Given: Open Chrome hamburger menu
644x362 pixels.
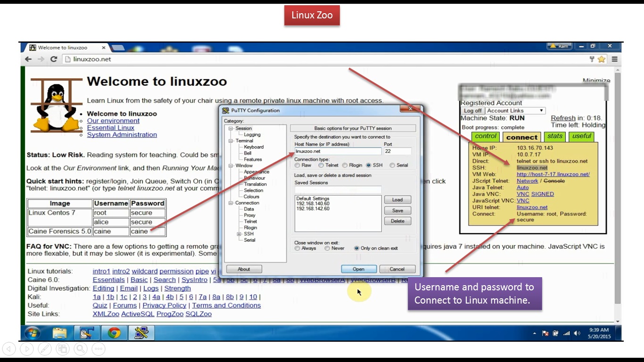Looking at the screenshot, I should (614, 59).
